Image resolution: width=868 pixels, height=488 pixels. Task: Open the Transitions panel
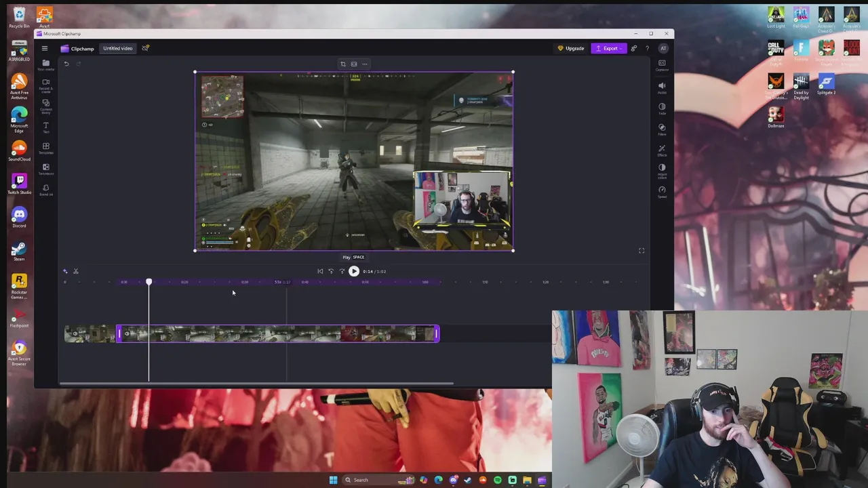[x=46, y=169]
